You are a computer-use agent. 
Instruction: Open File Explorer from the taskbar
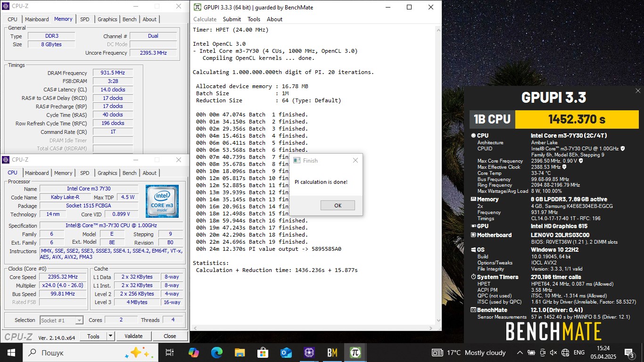pyautogui.click(x=239, y=352)
